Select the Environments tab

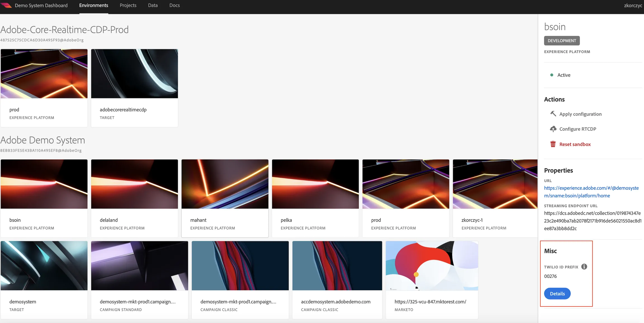point(94,5)
